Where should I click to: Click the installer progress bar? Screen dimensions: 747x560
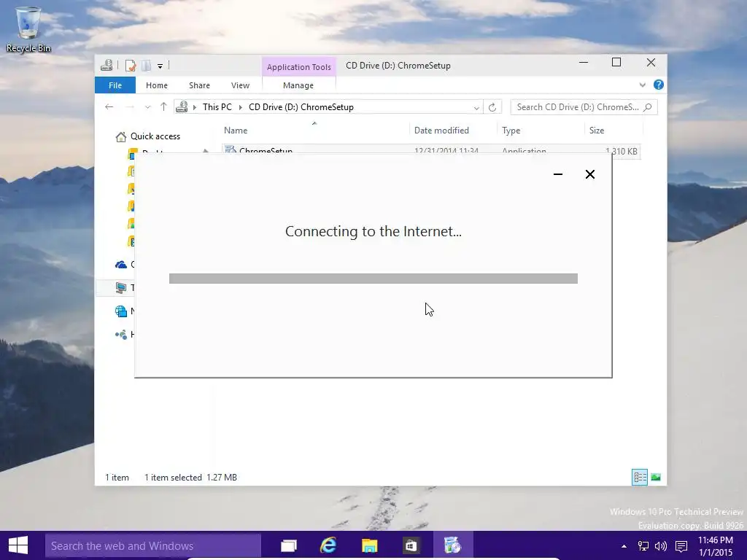coord(373,279)
